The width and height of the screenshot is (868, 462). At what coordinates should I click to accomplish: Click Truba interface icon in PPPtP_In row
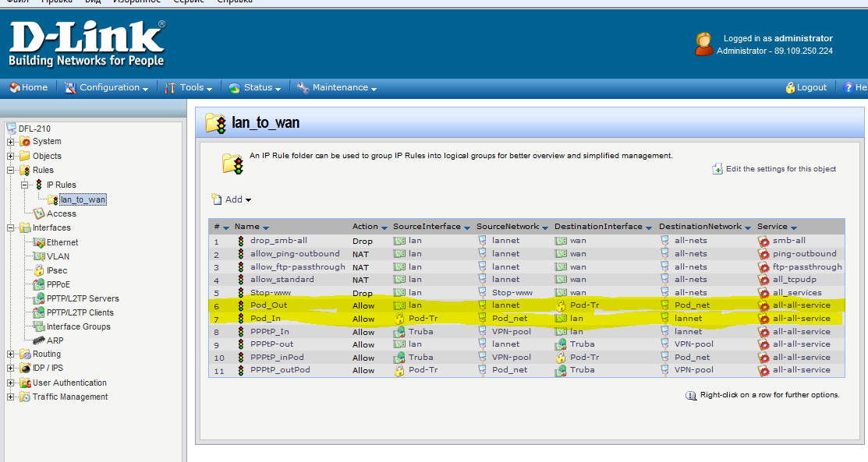tap(399, 331)
